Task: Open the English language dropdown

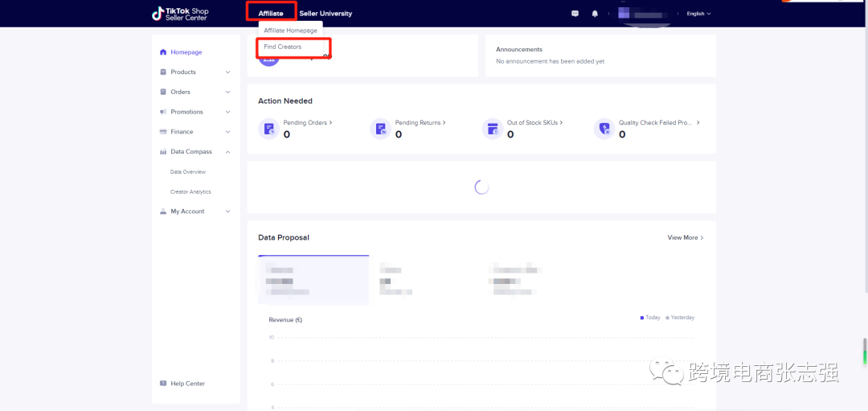Action: point(698,14)
